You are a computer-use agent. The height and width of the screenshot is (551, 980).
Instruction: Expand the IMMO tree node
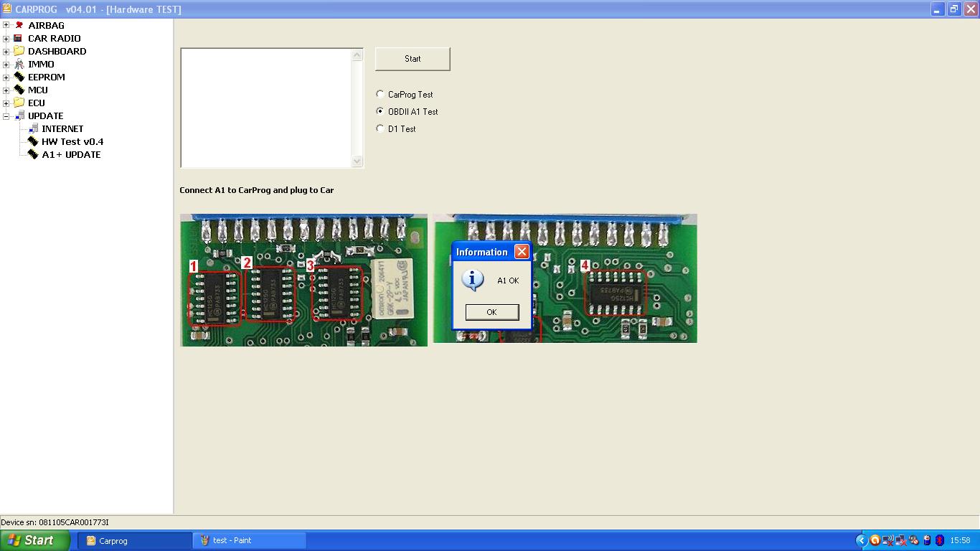tap(6, 64)
